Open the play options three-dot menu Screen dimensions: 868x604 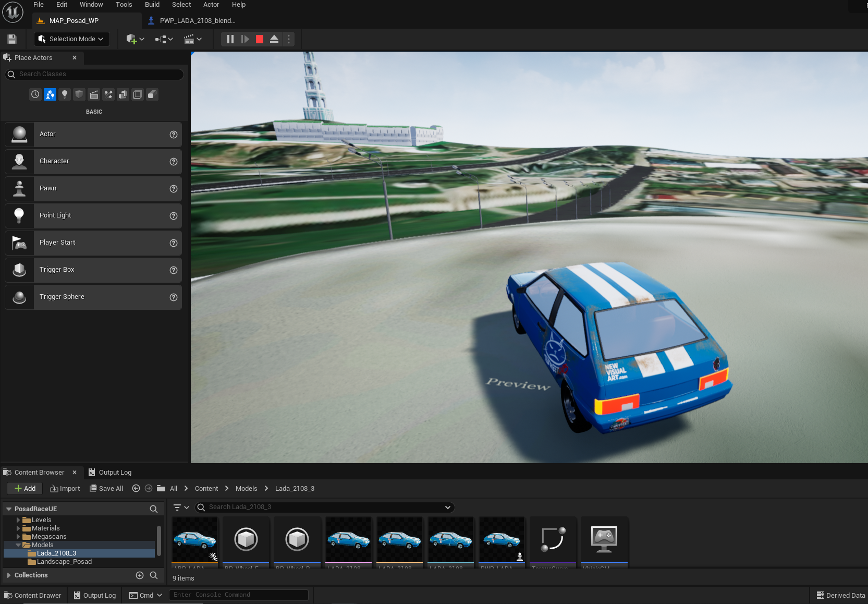[289, 39]
